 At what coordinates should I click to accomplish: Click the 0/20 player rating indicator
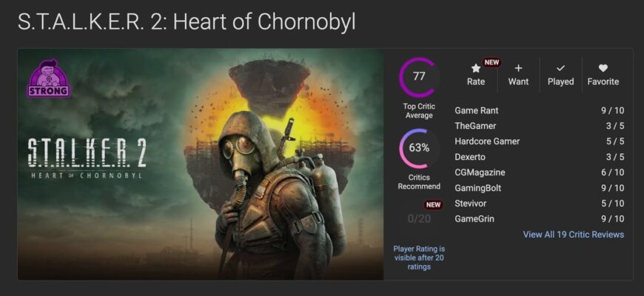point(419,218)
